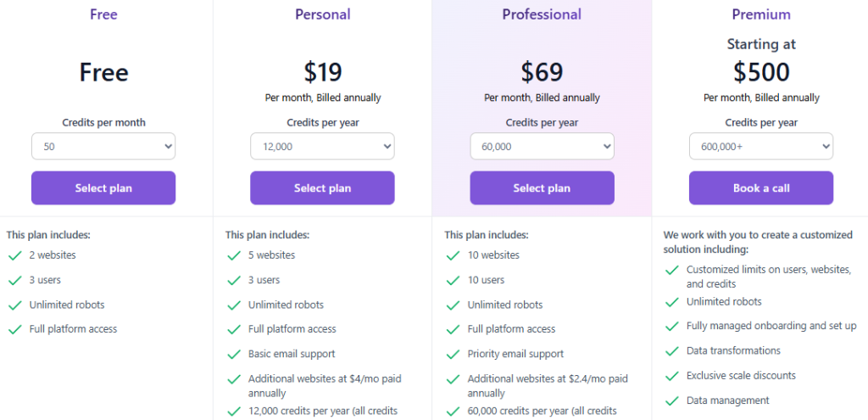The height and width of the screenshot is (420, 868).
Task: Click the Premium plan title
Action: point(761,14)
